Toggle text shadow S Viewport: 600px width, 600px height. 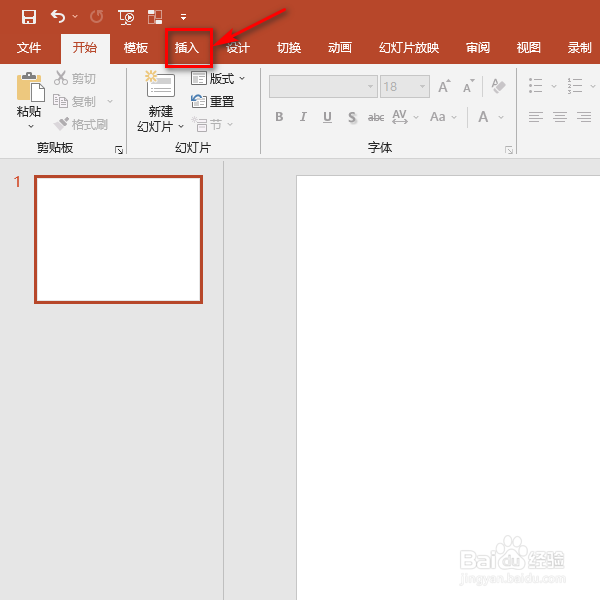click(352, 117)
